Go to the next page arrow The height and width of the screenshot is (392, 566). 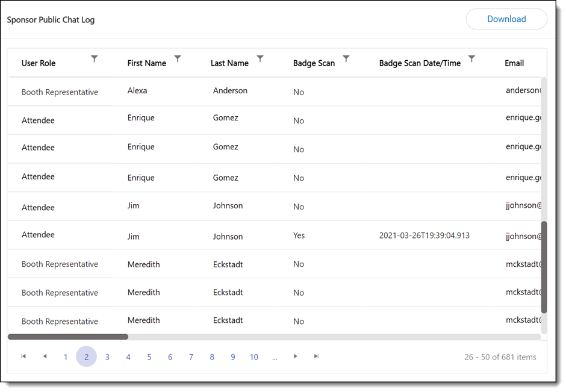coord(296,356)
